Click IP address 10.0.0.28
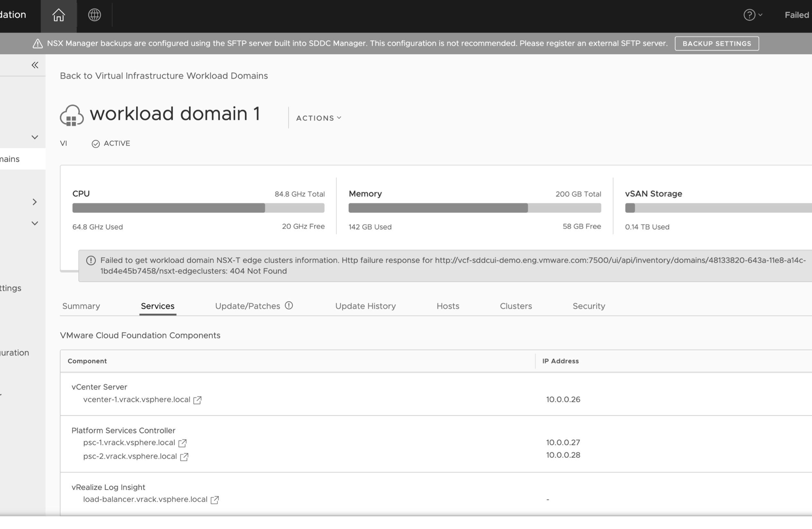 tap(563, 455)
